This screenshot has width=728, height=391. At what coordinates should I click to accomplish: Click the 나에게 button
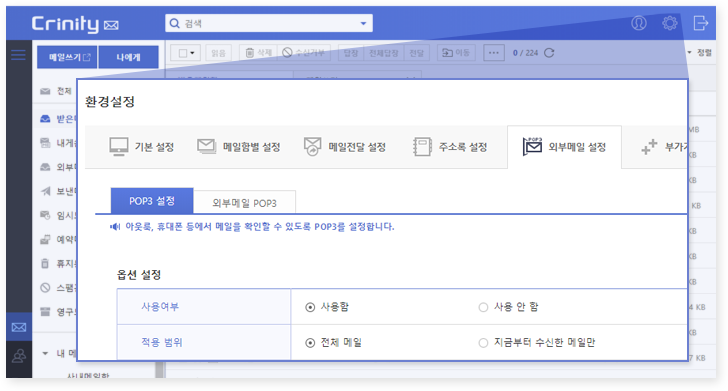tap(129, 57)
